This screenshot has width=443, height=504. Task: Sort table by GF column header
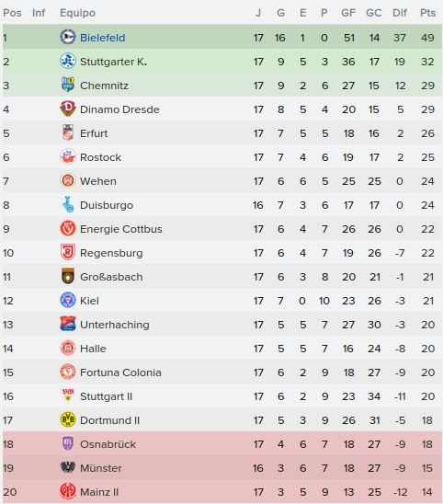click(x=348, y=13)
